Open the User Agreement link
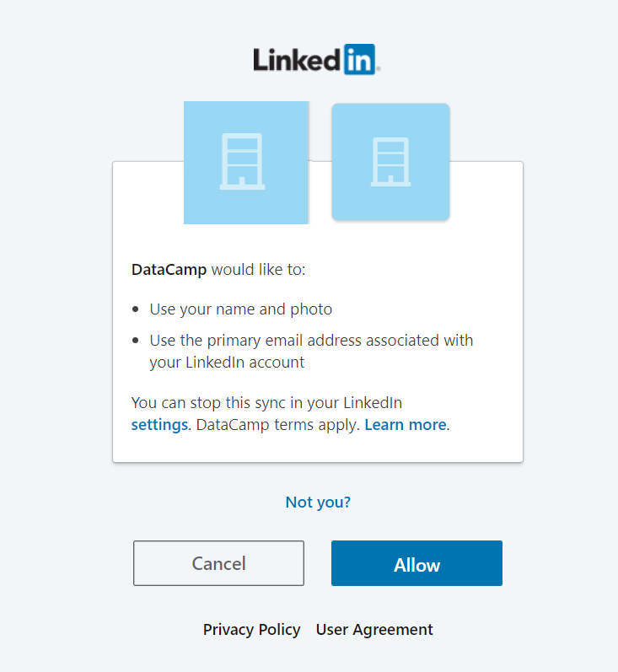618x672 pixels. tap(374, 630)
